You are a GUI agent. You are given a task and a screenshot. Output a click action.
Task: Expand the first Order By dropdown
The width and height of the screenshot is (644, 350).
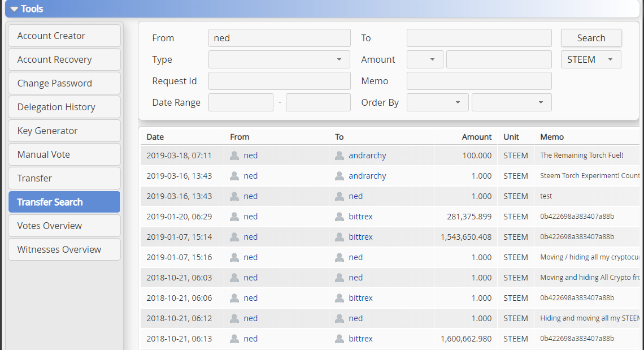pyautogui.click(x=437, y=102)
